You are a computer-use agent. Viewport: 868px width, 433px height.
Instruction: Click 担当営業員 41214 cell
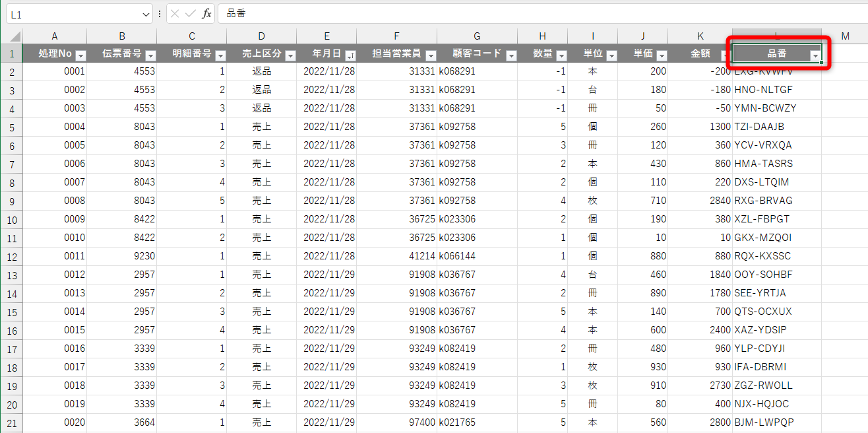(397, 256)
